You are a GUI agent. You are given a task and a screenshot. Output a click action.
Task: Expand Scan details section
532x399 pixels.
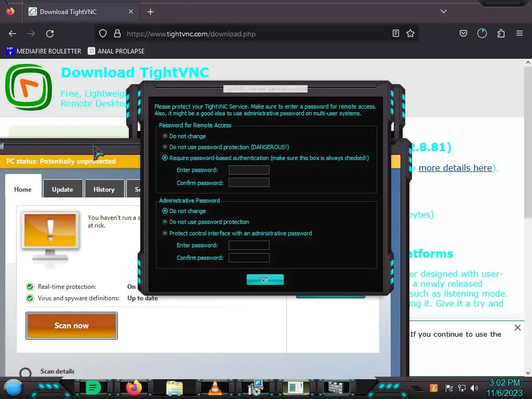(25, 373)
